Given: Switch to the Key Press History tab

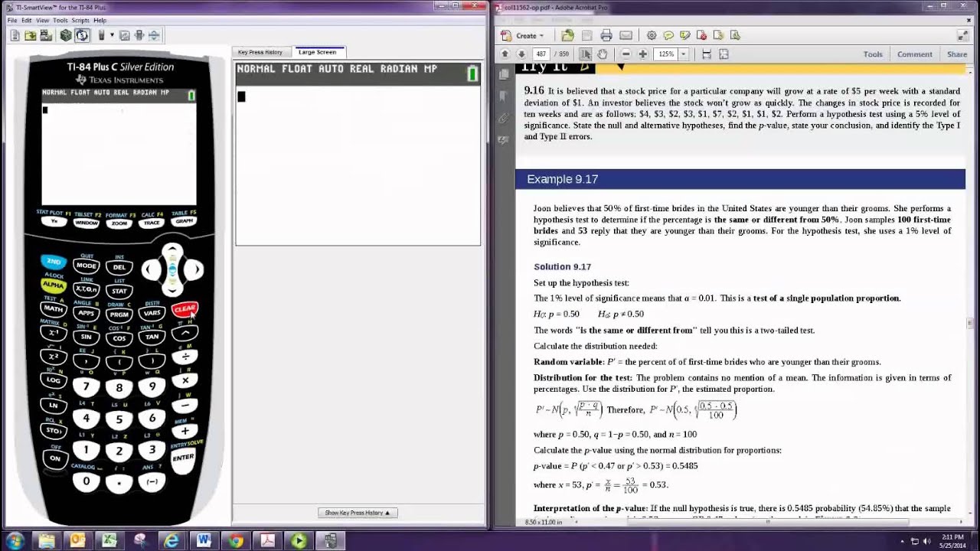Looking at the screenshot, I should tap(260, 52).
